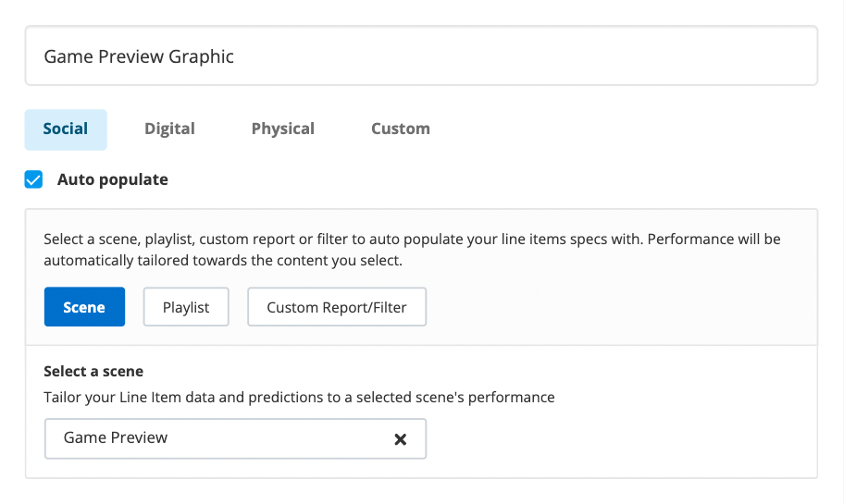This screenshot has width=844, height=504.
Task: Open the Select a scene dropdown
Action: [x=222, y=438]
